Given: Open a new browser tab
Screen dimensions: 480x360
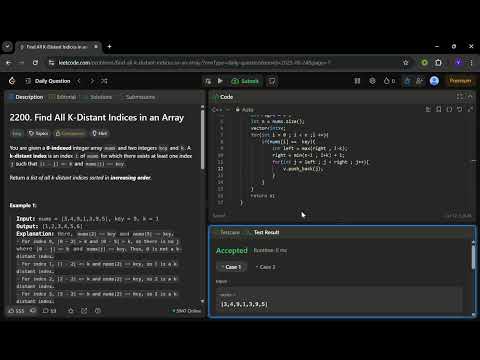Looking at the screenshot, I should tap(109, 47).
